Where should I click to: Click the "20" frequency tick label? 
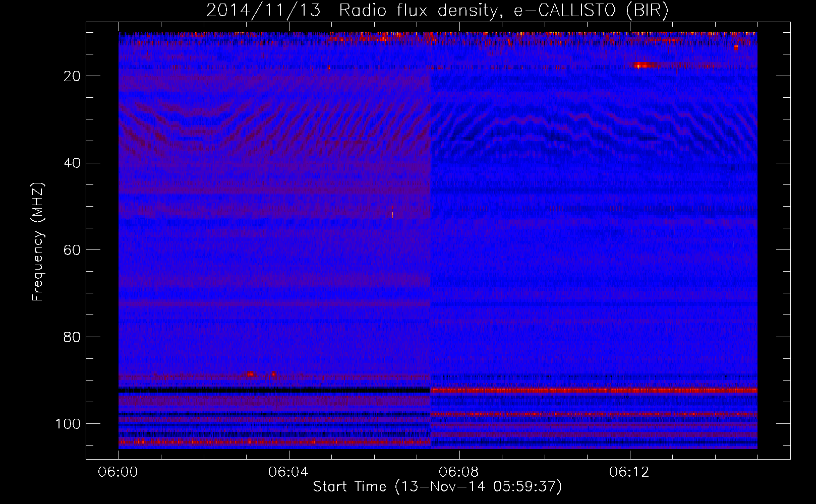[73, 76]
